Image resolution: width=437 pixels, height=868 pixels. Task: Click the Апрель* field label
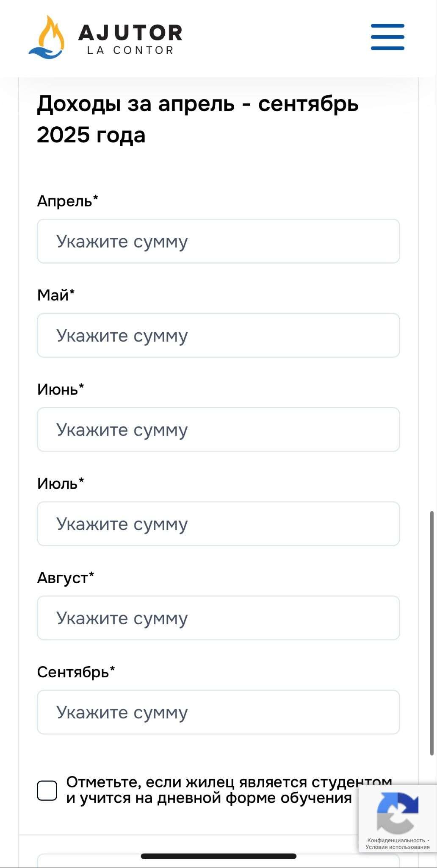(67, 200)
